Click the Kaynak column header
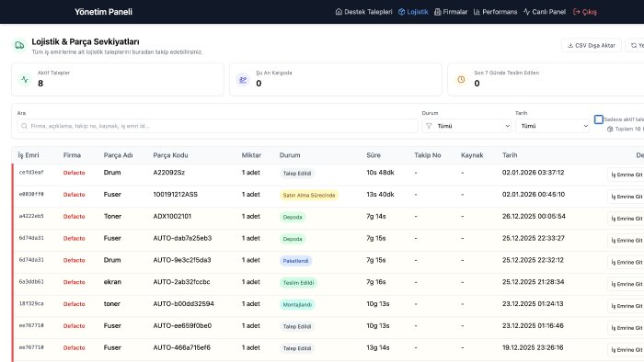644x362 pixels. tap(472, 155)
